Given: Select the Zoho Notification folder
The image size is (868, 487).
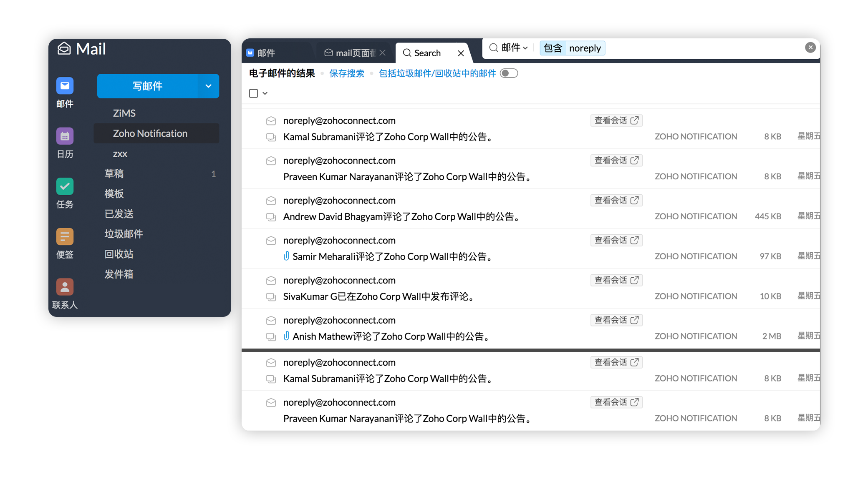Looking at the screenshot, I should coord(150,133).
